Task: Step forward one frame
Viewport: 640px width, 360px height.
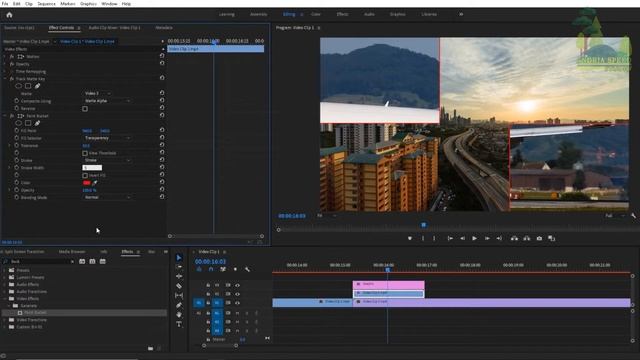Action: pos(487,238)
